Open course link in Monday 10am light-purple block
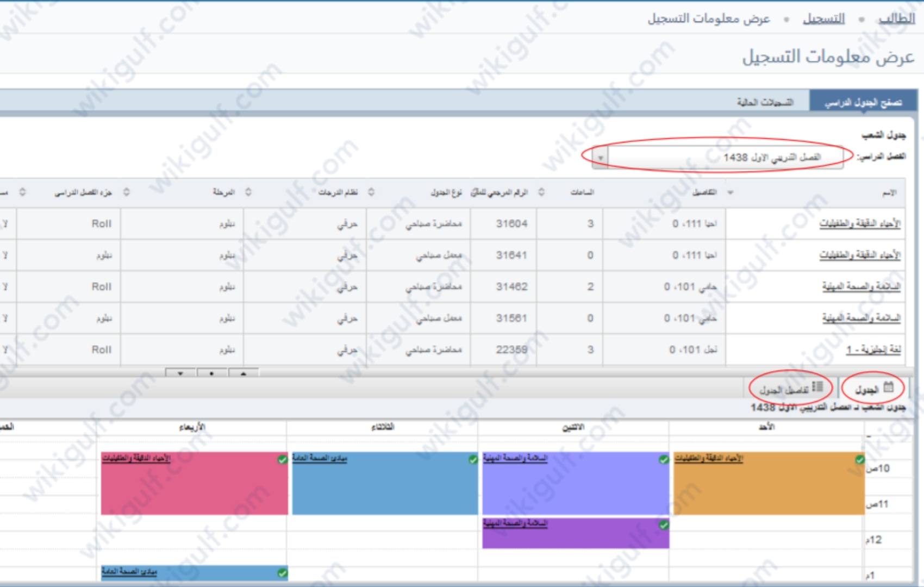The height and width of the screenshot is (587, 924). coord(515,459)
